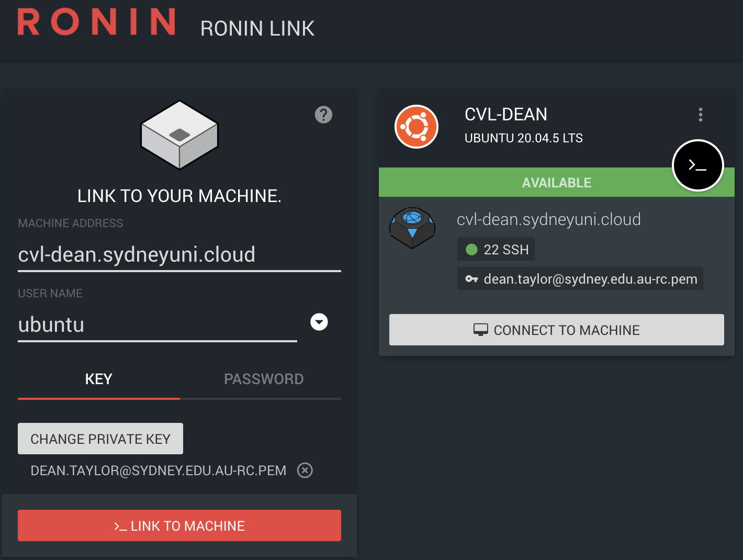This screenshot has width=743, height=560.
Task: Switch to the PASSWORD tab
Action: 264,379
